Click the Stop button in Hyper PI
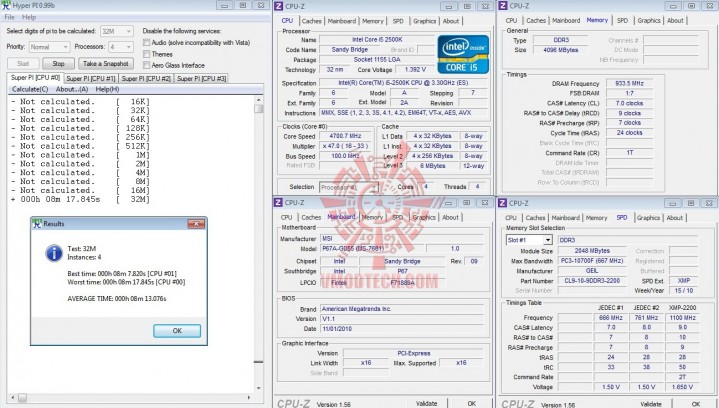 coord(58,64)
